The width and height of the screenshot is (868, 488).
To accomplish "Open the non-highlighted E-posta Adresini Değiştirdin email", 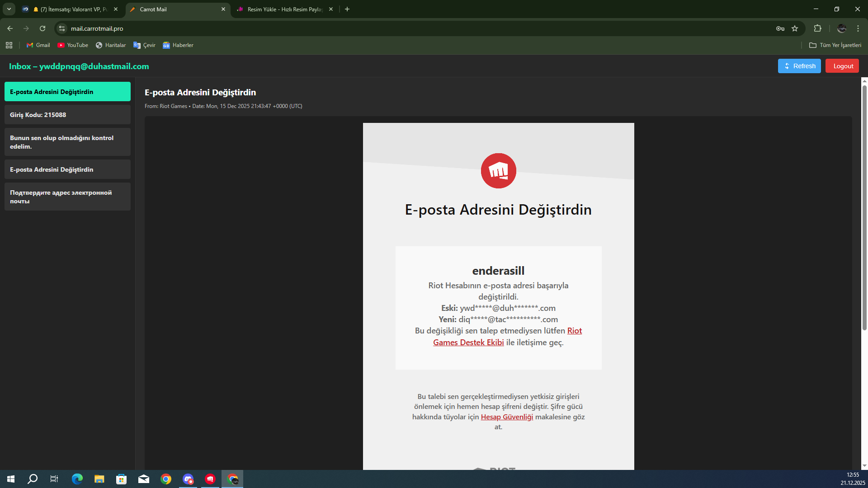I will coord(67,169).
